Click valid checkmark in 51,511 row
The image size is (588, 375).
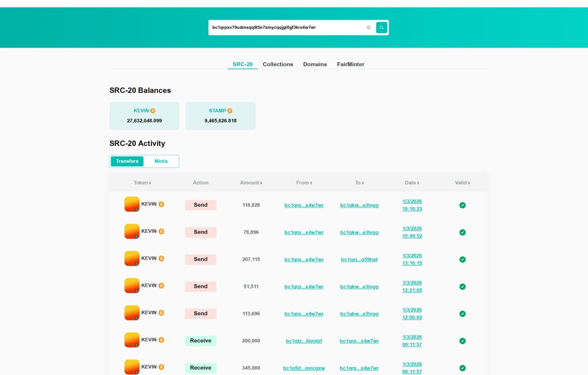click(x=462, y=287)
